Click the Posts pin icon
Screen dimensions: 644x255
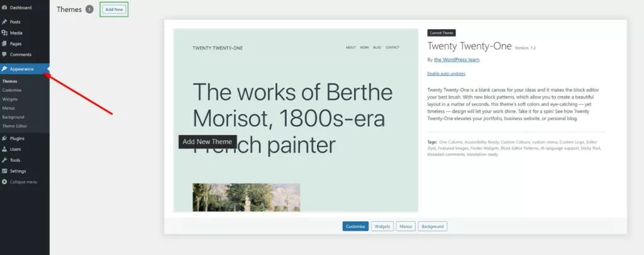click(x=4, y=22)
